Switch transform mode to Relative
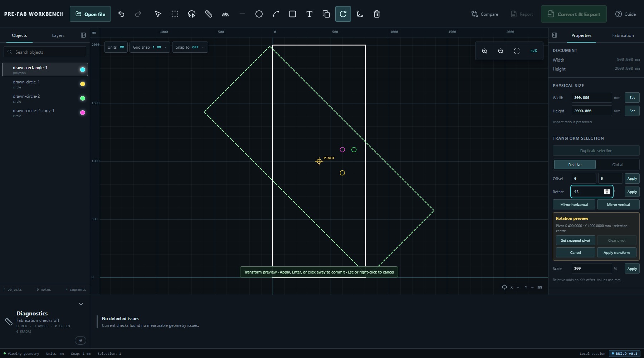 (575, 165)
